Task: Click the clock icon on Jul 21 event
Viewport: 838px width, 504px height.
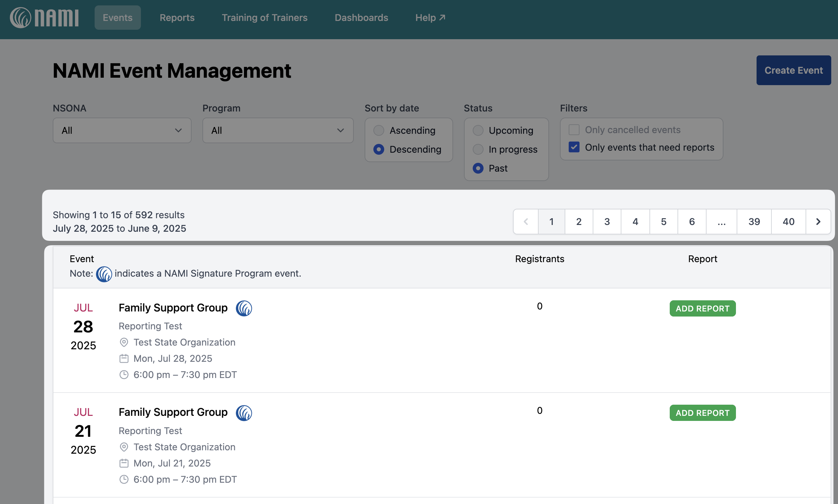Action: coord(124,480)
